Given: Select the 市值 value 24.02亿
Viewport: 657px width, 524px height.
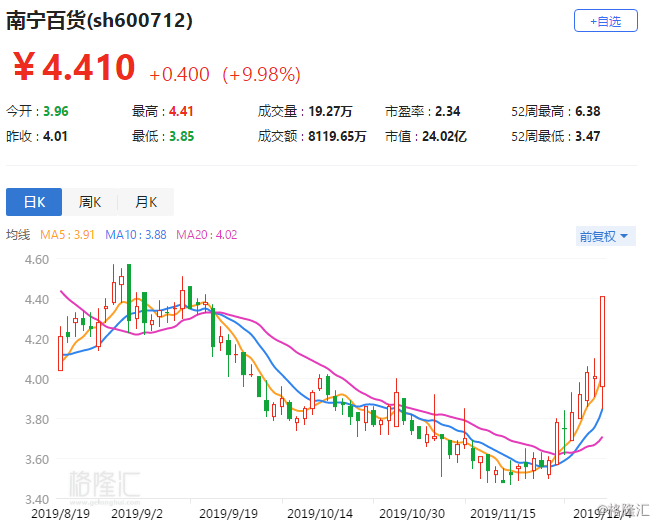Looking at the screenshot, I should (x=444, y=137).
